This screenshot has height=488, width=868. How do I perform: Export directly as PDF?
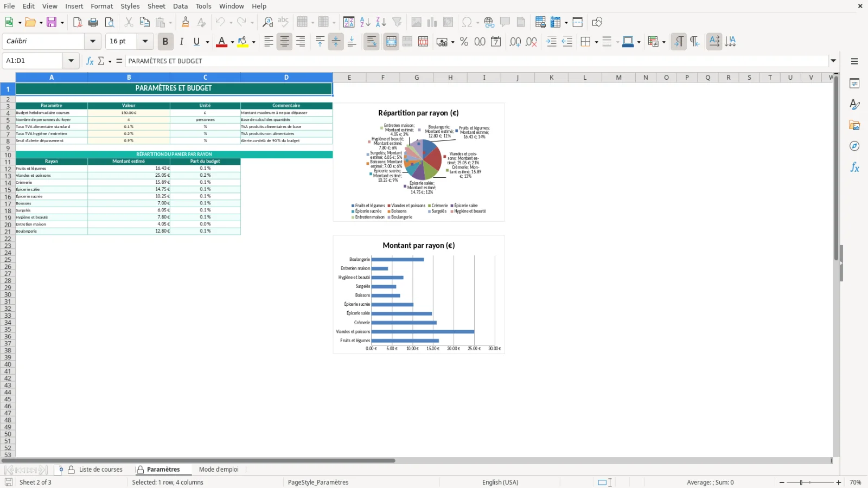tap(78, 22)
